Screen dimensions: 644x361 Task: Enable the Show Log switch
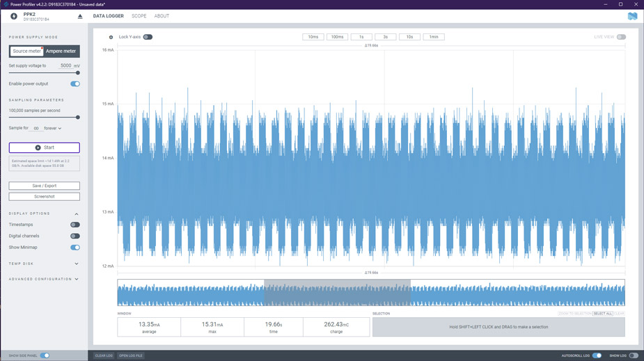[x=634, y=355]
